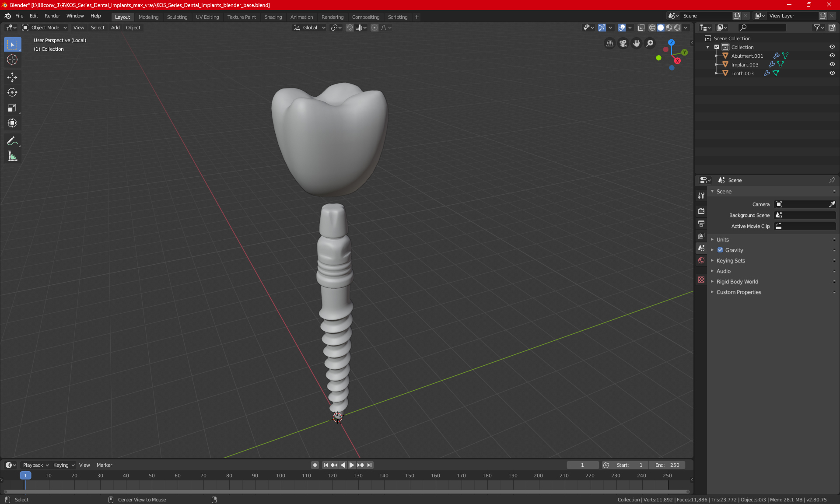Activate the Scale tool
Image resolution: width=840 pixels, height=504 pixels.
click(12, 108)
